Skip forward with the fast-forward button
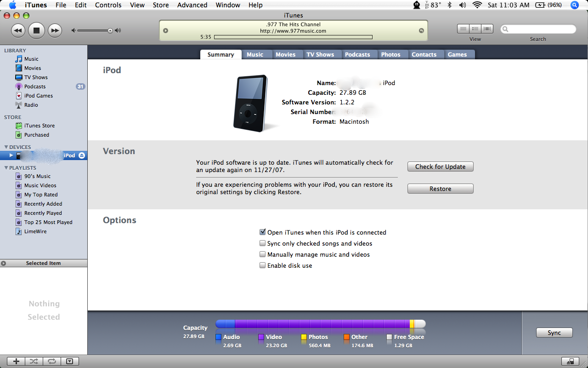The image size is (588, 368). [x=55, y=30]
